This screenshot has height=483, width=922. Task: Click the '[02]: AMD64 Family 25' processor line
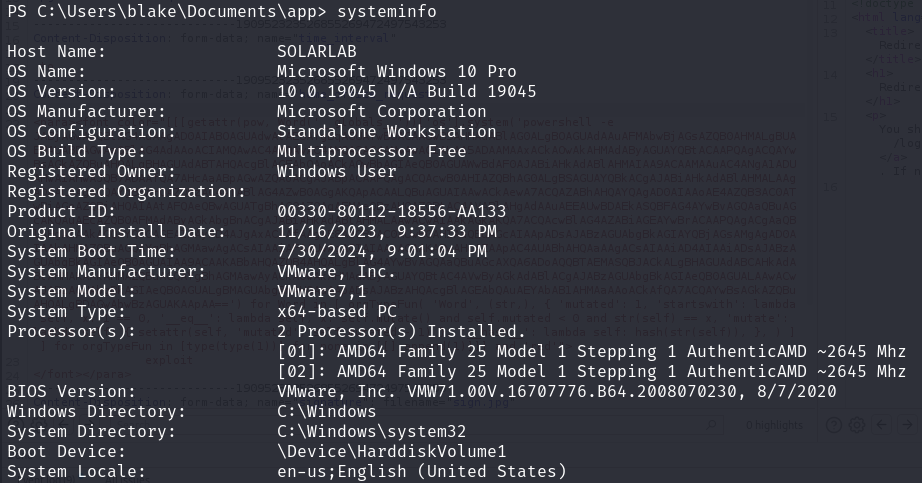coord(592,372)
